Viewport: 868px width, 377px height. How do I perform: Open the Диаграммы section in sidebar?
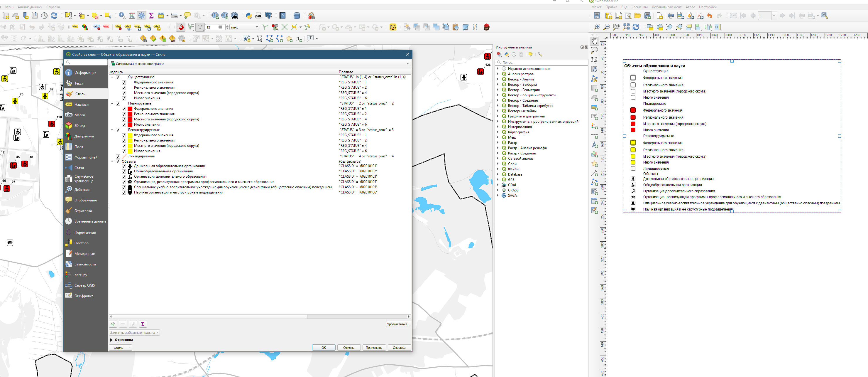point(84,136)
